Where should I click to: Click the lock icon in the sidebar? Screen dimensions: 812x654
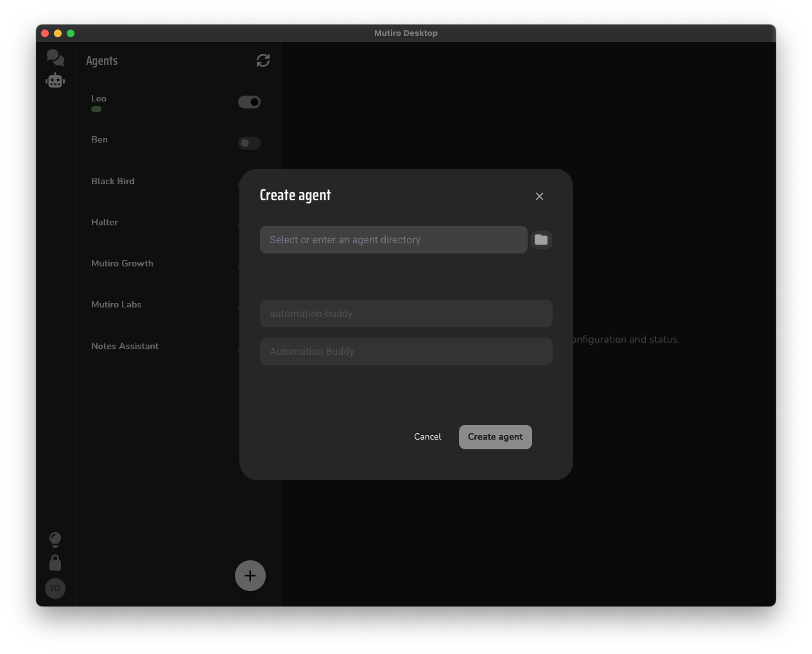point(55,562)
